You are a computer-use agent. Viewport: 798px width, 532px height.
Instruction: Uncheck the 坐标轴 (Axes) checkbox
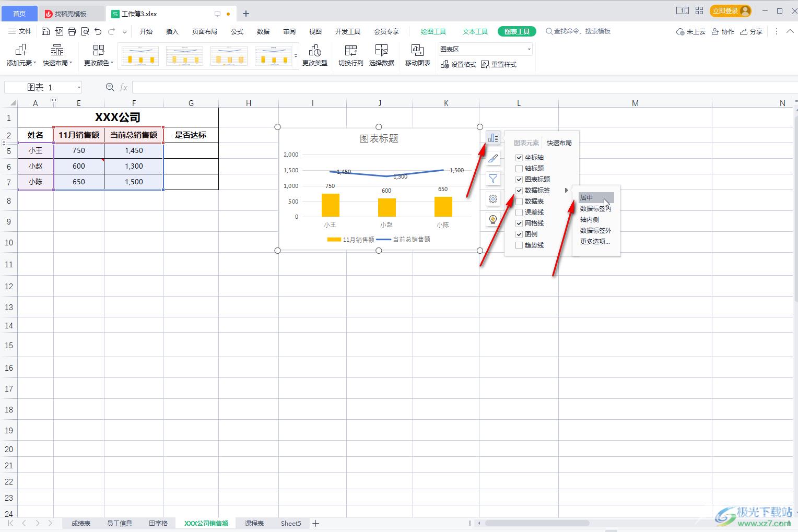pos(519,157)
